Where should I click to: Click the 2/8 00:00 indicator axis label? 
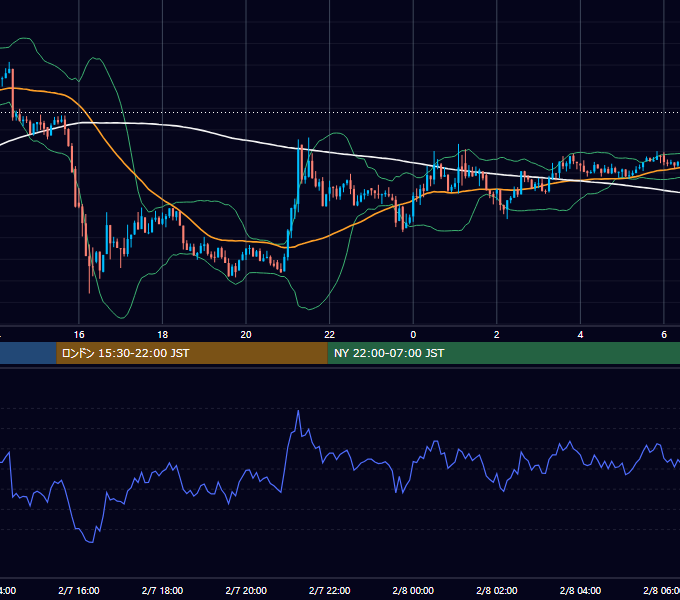coord(413,590)
